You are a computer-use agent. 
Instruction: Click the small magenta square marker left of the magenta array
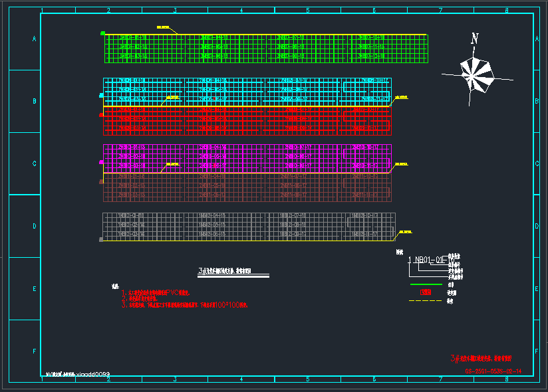(x=102, y=161)
